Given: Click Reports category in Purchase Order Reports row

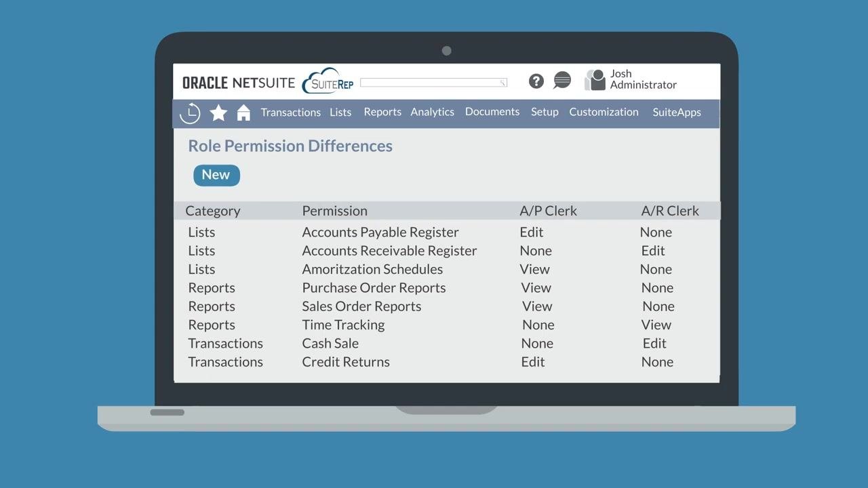Looking at the screenshot, I should (212, 288).
